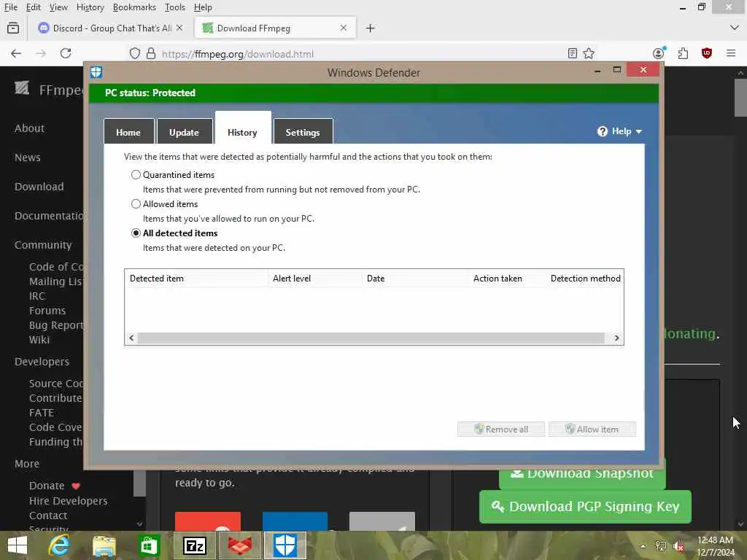The height and width of the screenshot is (560, 747).
Task: Open the Firefox extensions puzzle icon
Action: pyautogui.click(x=683, y=53)
